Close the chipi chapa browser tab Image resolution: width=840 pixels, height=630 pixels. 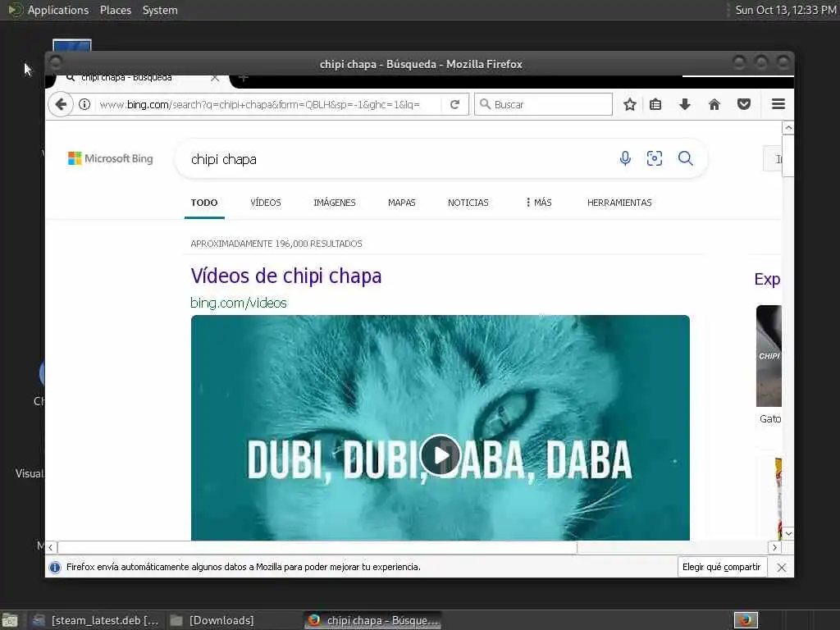(x=215, y=78)
